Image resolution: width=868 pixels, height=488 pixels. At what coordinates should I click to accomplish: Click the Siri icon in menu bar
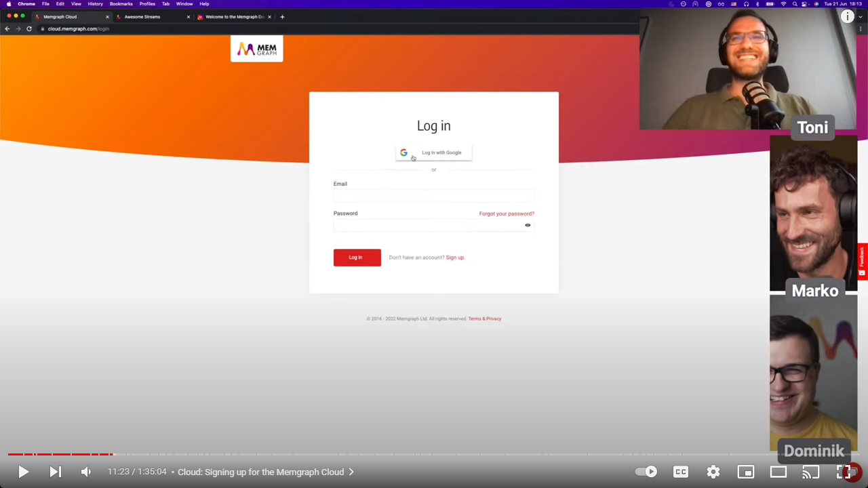[816, 4]
